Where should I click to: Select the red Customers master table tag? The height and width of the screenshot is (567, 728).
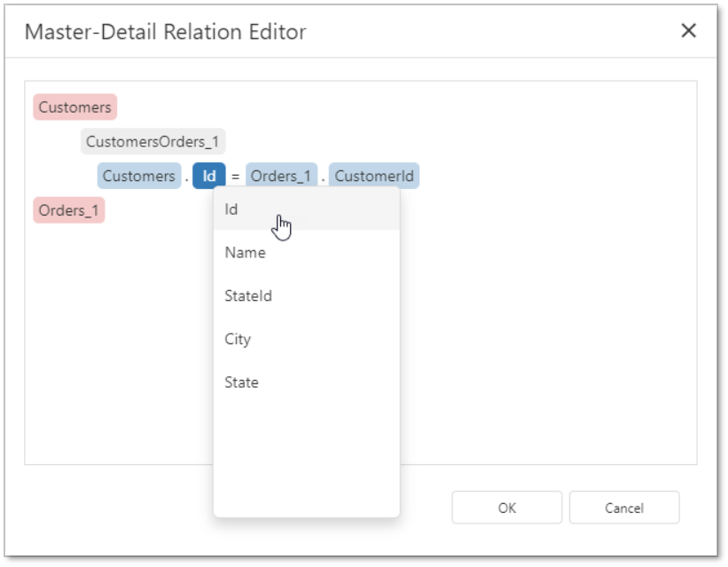pyautogui.click(x=75, y=107)
